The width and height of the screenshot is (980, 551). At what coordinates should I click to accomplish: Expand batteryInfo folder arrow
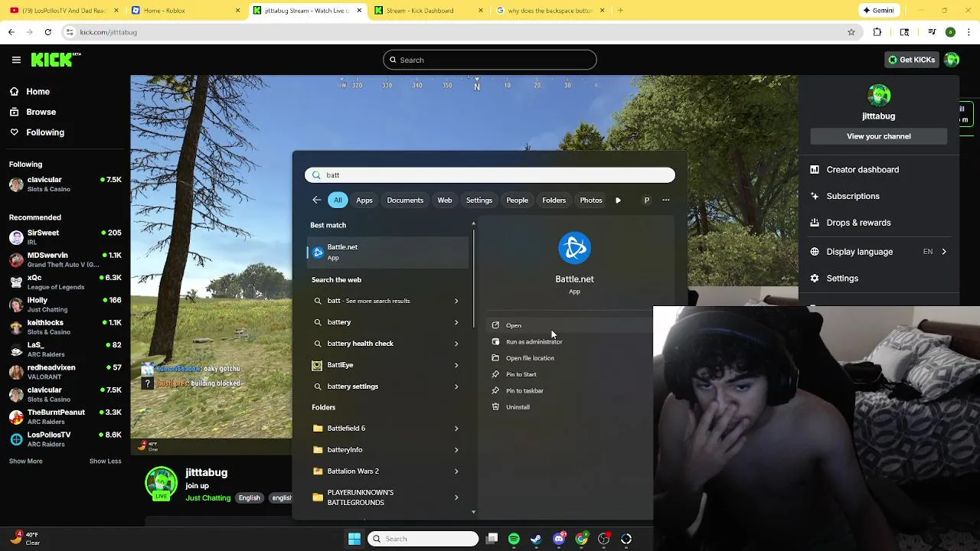click(456, 450)
